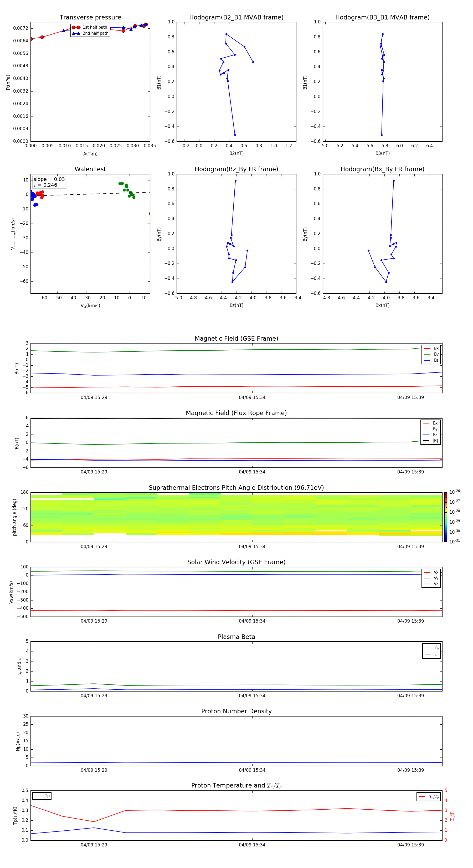Screen dimensions: 473x868
Task: Click the Magnetic Field (Flux Rope Frame) title
Action: 236,413
